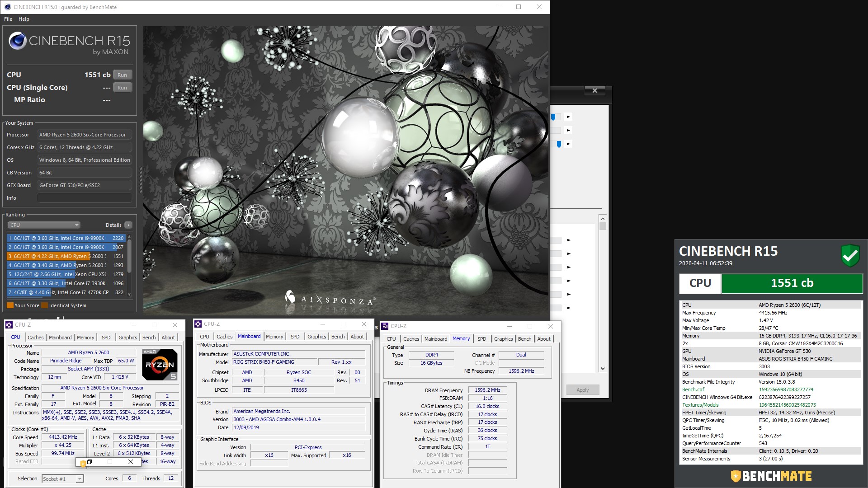Minimize the Memory CPU-Z window
The image size is (868, 488).
coord(509,326)
